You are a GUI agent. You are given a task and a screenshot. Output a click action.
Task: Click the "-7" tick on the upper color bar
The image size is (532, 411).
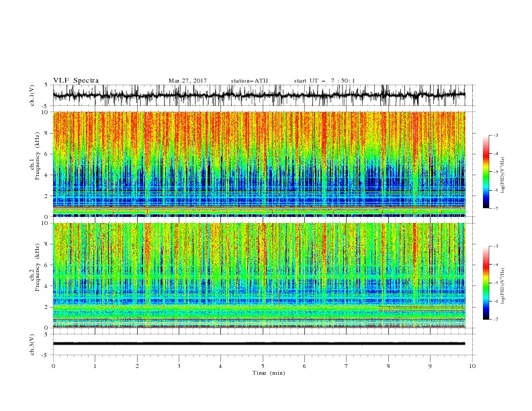click(495, 208)
